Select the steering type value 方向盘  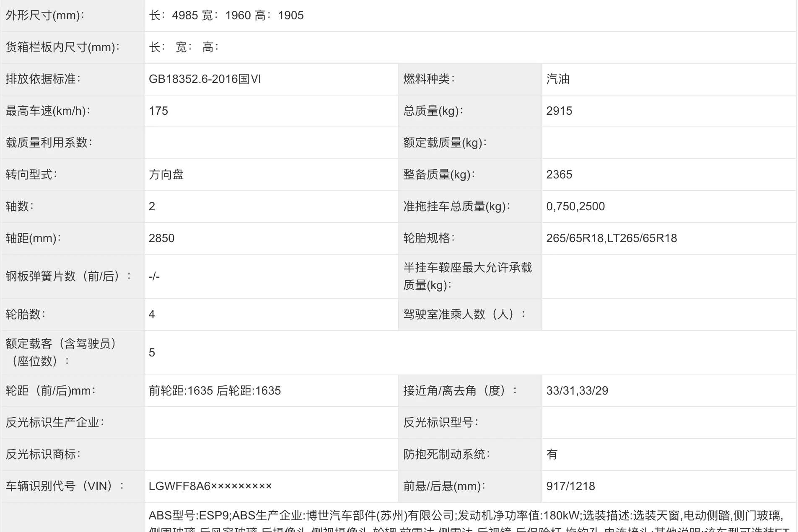(166, 175)
